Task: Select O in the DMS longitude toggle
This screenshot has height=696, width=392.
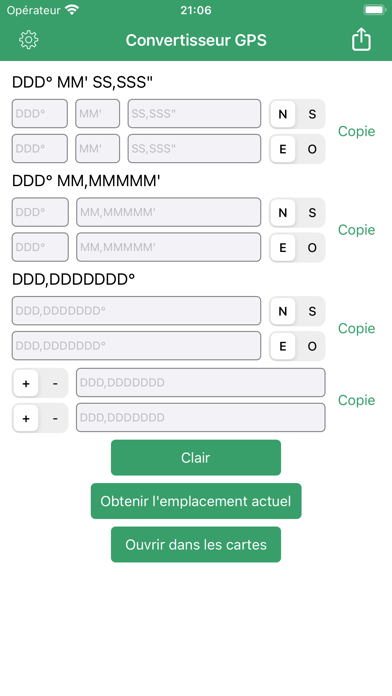Action: coord(312,149)
